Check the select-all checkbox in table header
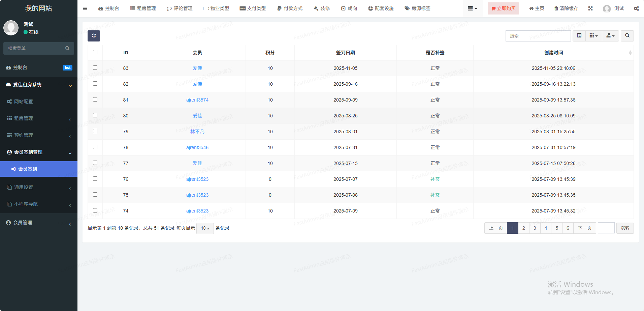Screen dimensions: 644x311 pos(95,52)
